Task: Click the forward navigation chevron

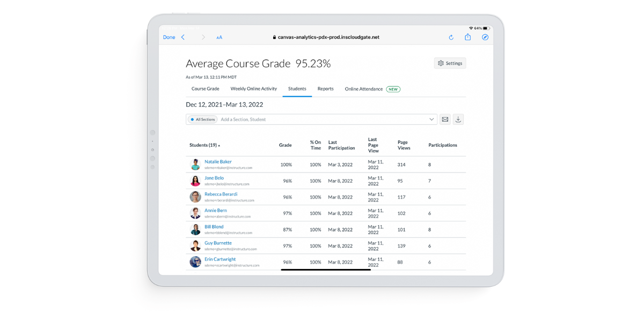Action: [203, 37]
